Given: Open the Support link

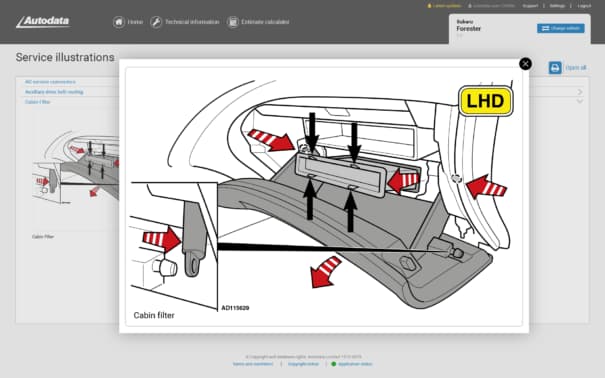Looking at the screenshot, I should 530,6.
